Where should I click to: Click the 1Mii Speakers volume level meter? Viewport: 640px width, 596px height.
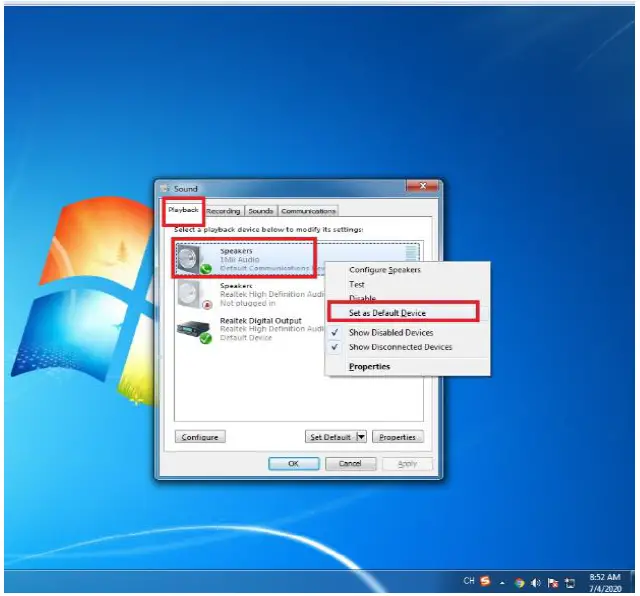pyautogui.click(x=411, y=252)
